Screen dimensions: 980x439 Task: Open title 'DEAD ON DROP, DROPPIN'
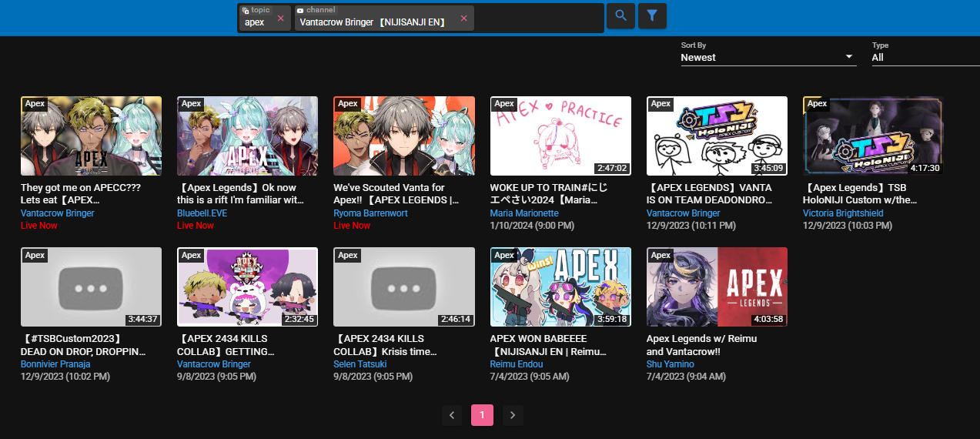click(83, 344)
